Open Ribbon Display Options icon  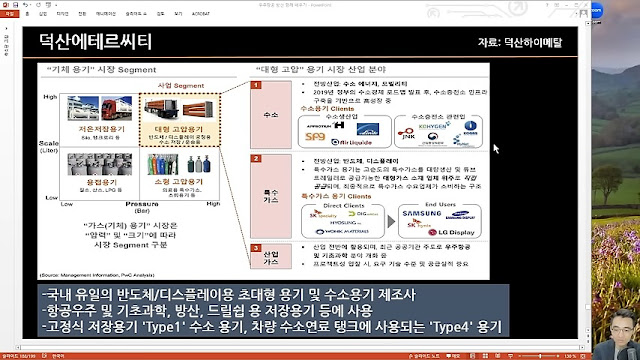point(557,5)
